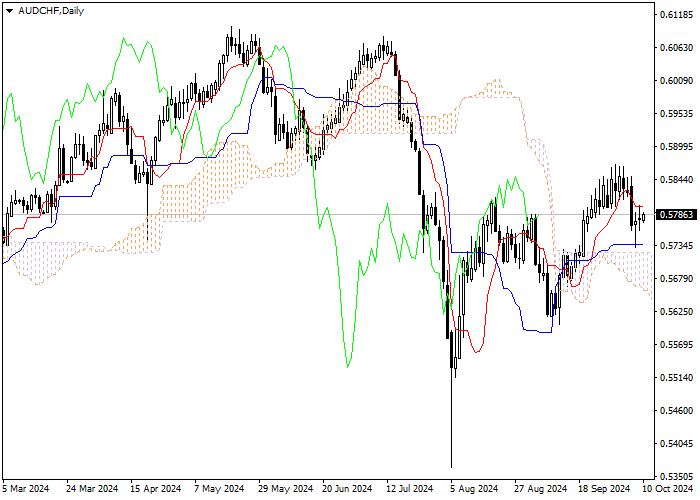The image size is (700, 500).
Task: Select price axis label 0.58995
Action: pos(676,147)
